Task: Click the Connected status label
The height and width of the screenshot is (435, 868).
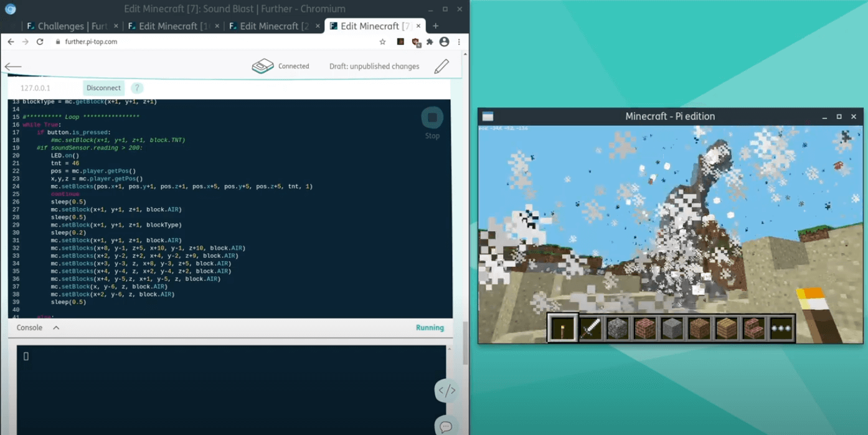Action: click(294, 66)
